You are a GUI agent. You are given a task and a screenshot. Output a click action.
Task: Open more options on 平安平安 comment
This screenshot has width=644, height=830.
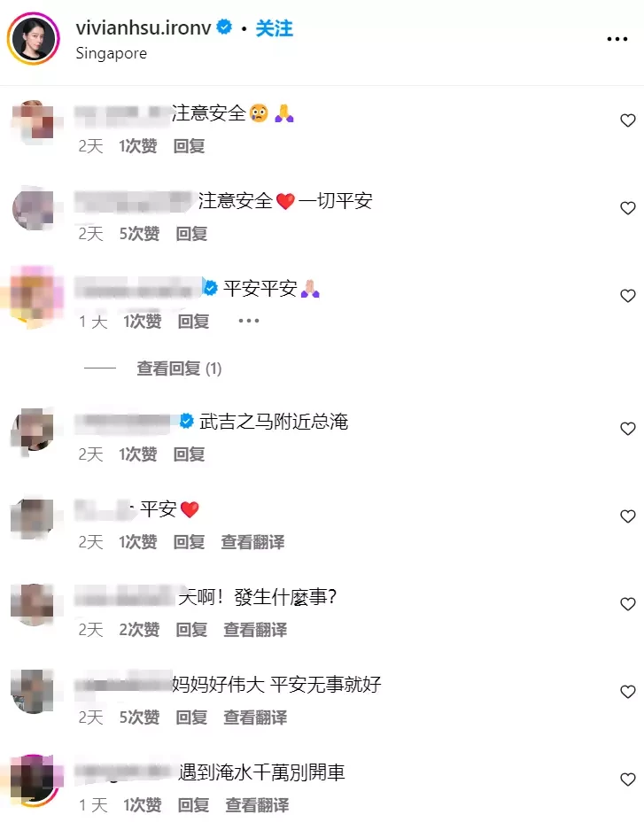tap(249, 321)
